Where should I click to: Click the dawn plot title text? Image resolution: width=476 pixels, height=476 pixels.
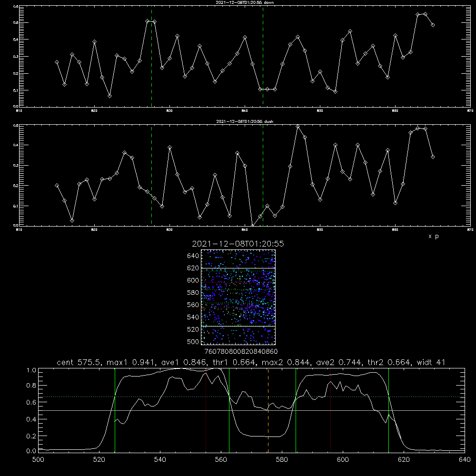pos(245,2)
